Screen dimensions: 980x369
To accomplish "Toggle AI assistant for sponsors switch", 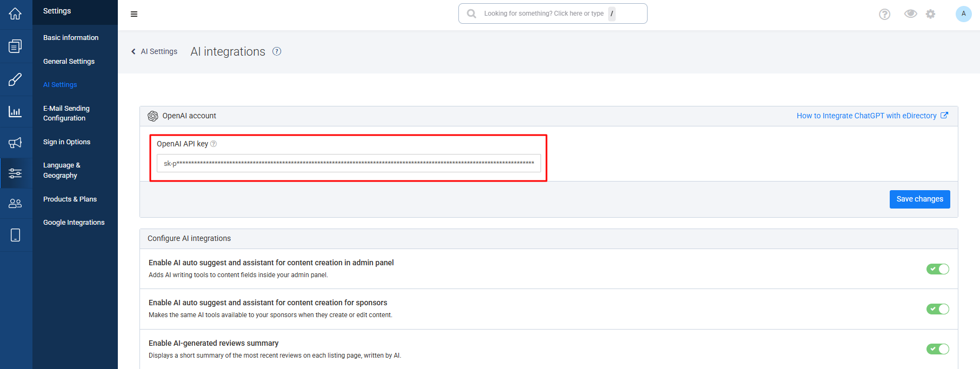I will [937, 309].
